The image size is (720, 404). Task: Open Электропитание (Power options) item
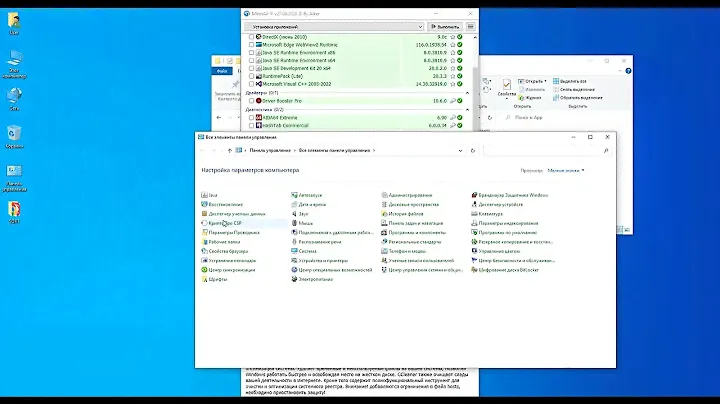[315, 279]
